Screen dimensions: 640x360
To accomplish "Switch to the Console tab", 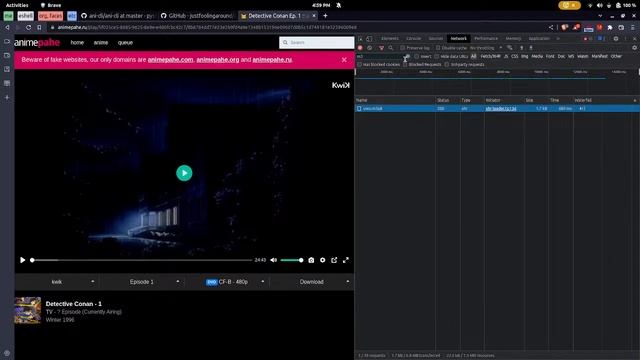I will coord(413,39).
